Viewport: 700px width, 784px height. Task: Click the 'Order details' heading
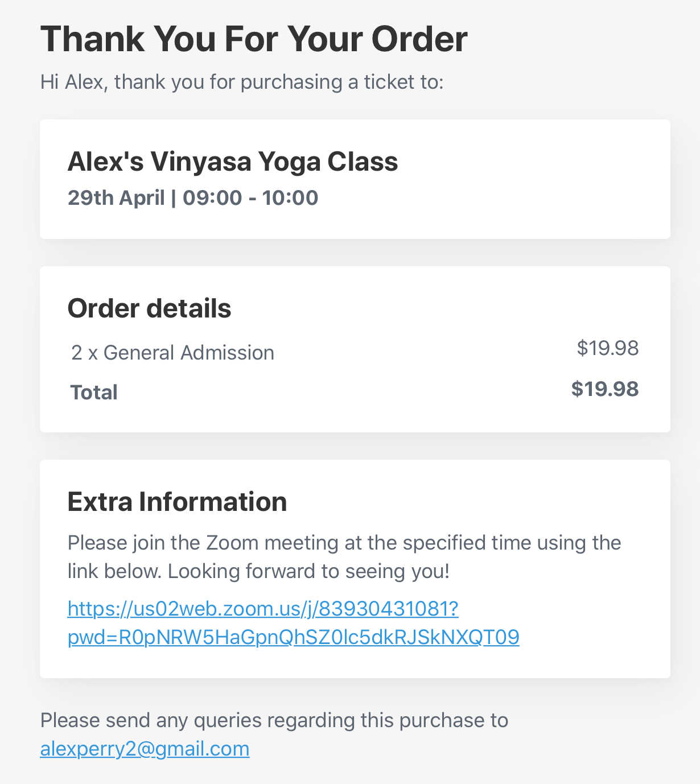(x=149, y=308)
